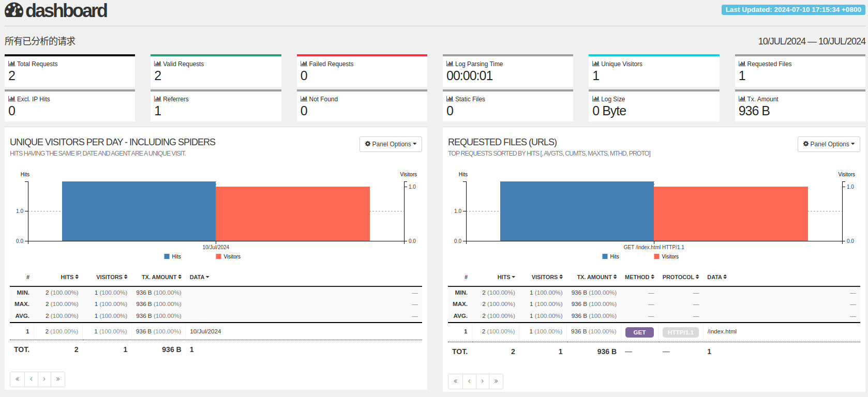This screenshot has height=397, width=868.
Task: Toggle Visitors legend in Unique Visitors chart
Action: [x=228, y=256]
